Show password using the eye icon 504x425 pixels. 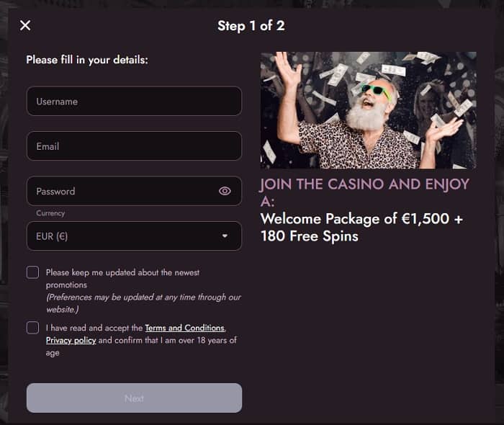225,191
